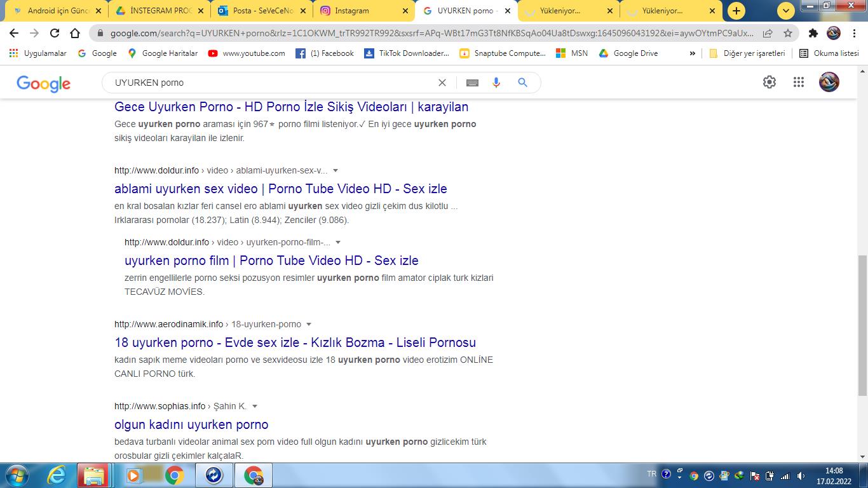The width and height of the screenshot is (868, 488).
Task: Expand the hidden bookmarks overflow chevron
Action: tap(692, 53)
